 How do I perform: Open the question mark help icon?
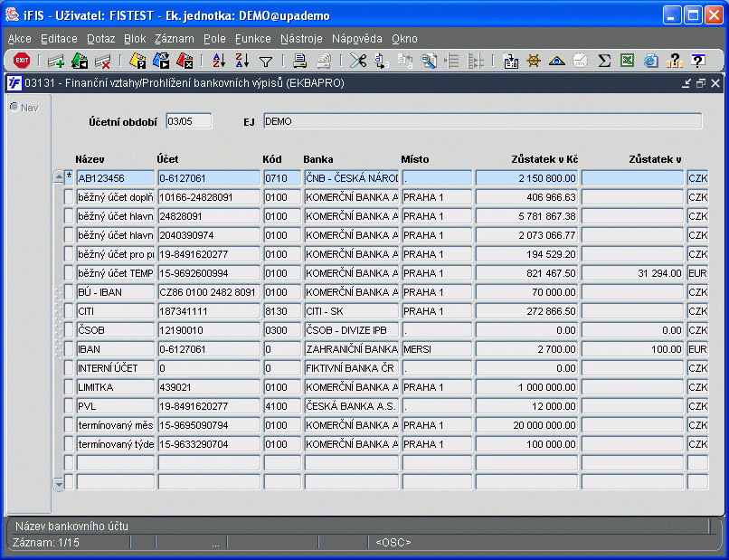coord(698,61)
